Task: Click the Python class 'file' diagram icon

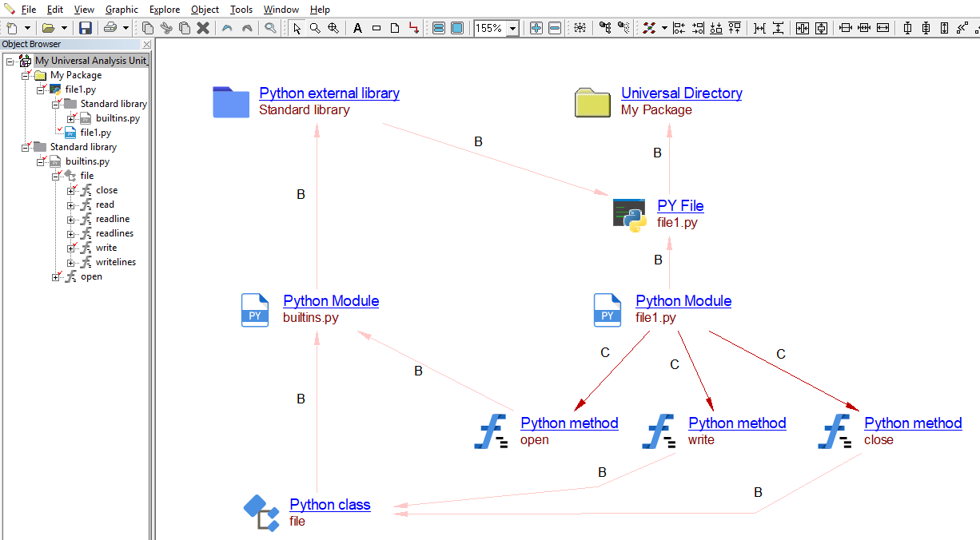Action: tap(261, 513)
